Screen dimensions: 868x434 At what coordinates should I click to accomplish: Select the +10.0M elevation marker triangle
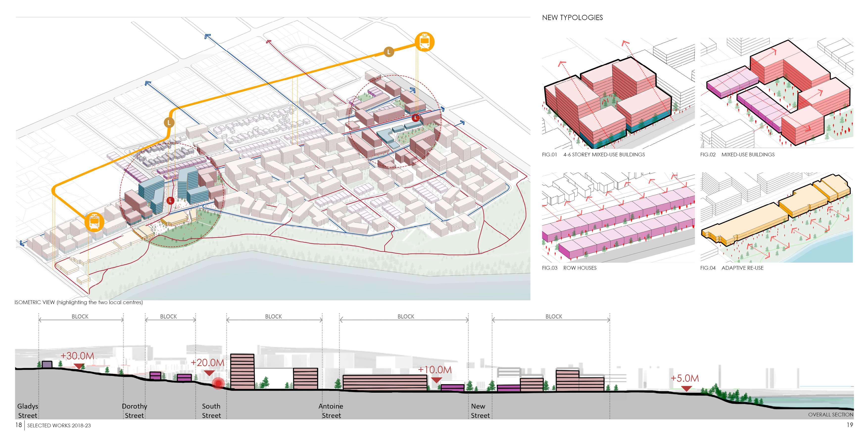436,380
